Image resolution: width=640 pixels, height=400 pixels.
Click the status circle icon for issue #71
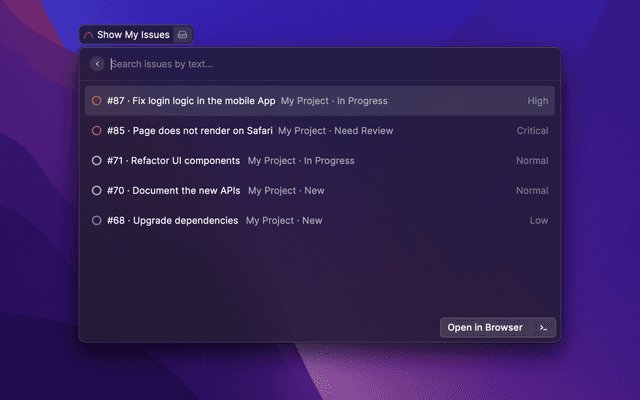pyautogui.click(x=97, y=161)
